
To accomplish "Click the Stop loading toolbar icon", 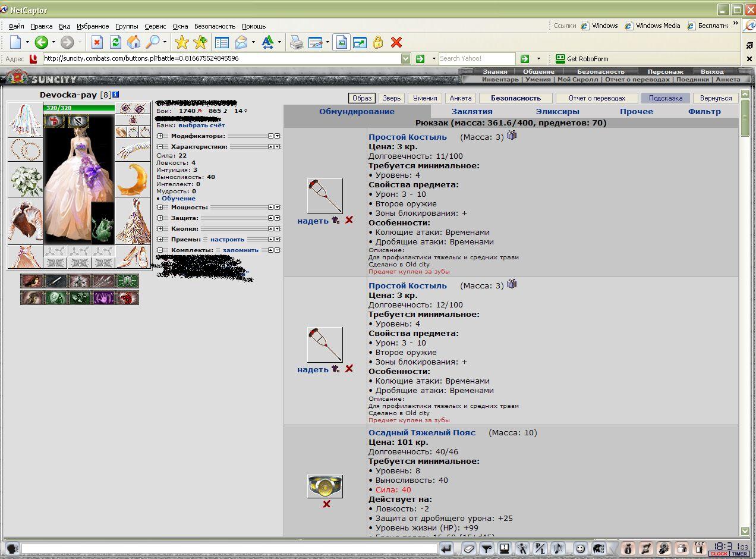I will [97, 42].
